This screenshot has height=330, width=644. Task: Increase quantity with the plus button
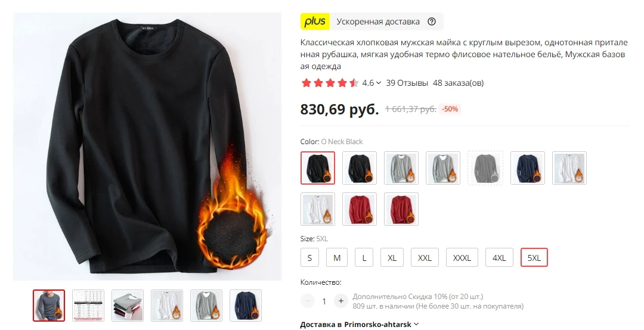point(340,301)
